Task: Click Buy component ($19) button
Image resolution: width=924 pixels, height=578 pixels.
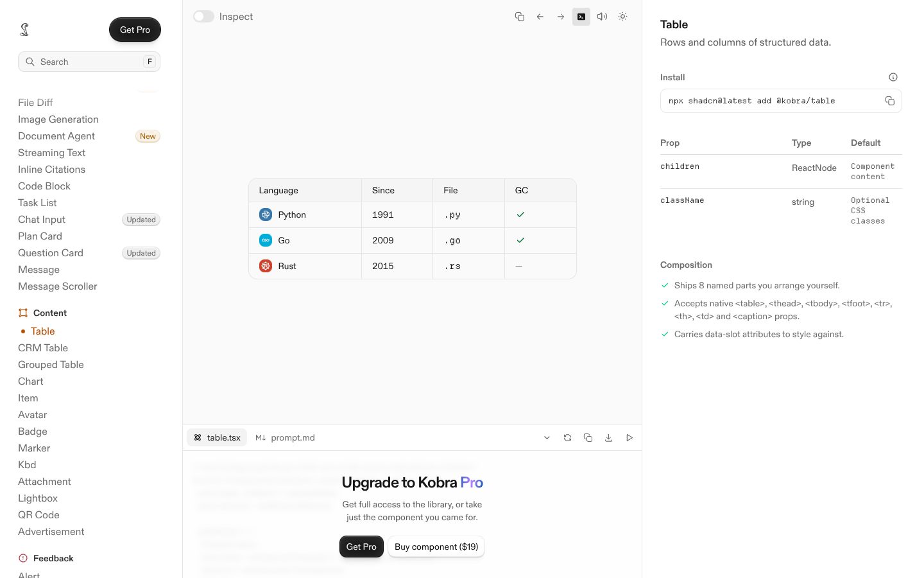Action: pyautogui.click(x=436, y=547)
